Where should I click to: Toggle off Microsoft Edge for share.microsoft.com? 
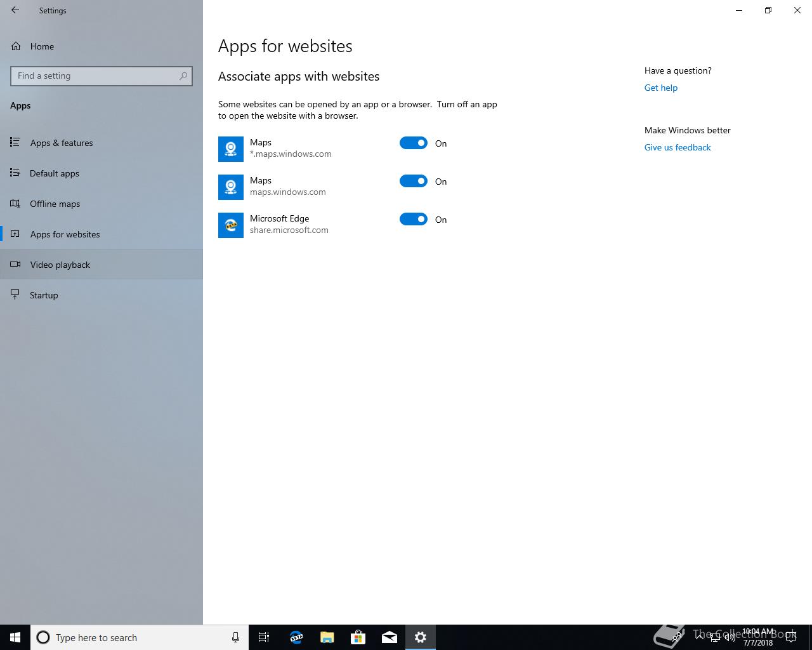click(414, 219)
